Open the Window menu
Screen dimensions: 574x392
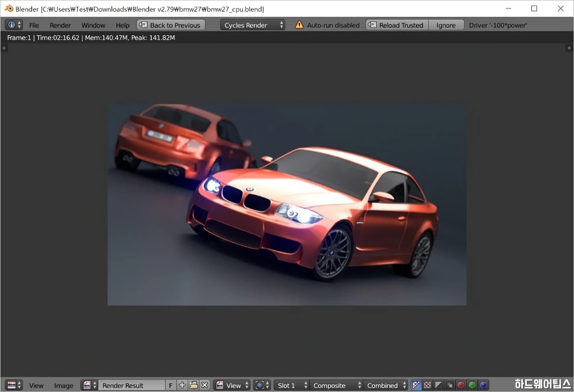93,25
